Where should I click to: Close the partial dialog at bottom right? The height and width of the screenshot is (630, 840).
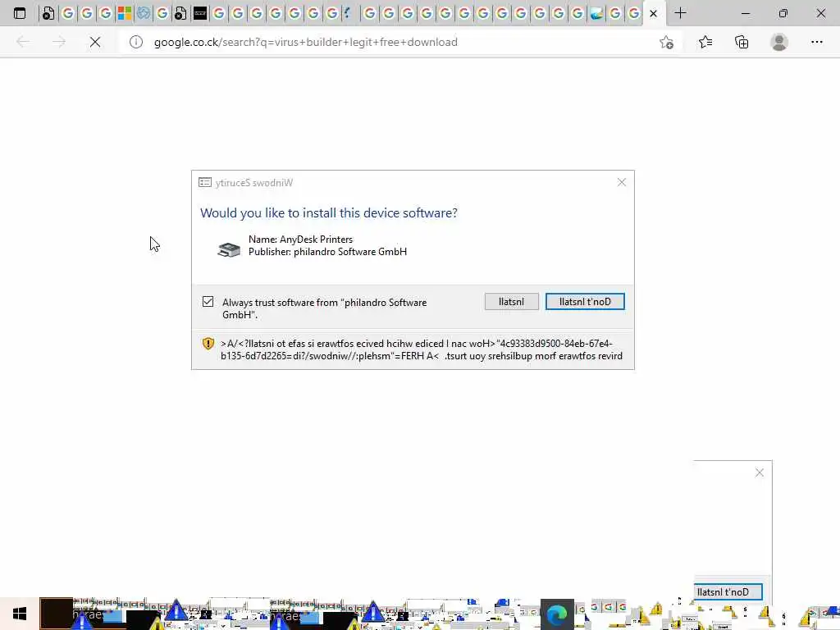759,472
